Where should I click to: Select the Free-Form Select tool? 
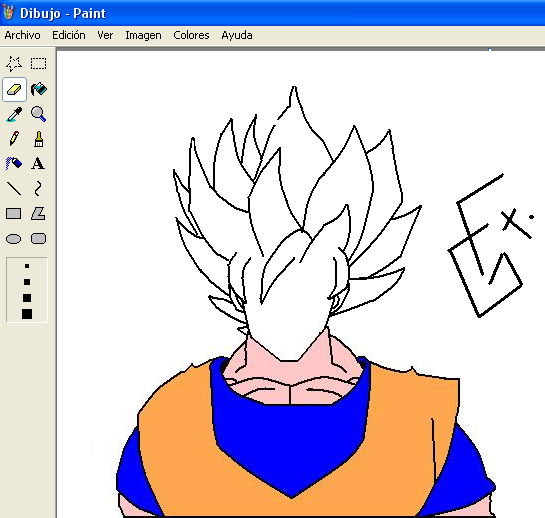pos(14,64)
